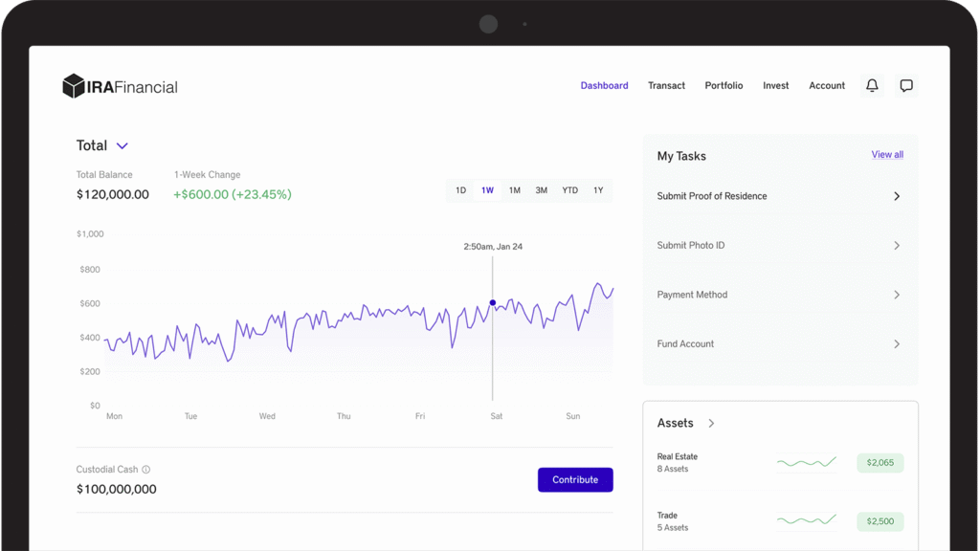
Task: Click the Contribute button
Action: [x=575, y=479]
